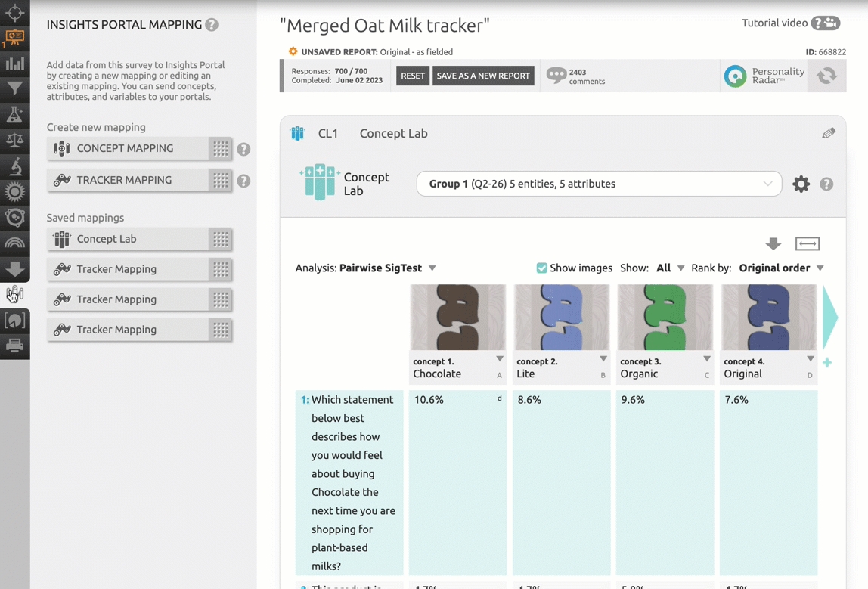Click the printer icon in sidebar
868x589 pixels.
click(x=14, y=346)
